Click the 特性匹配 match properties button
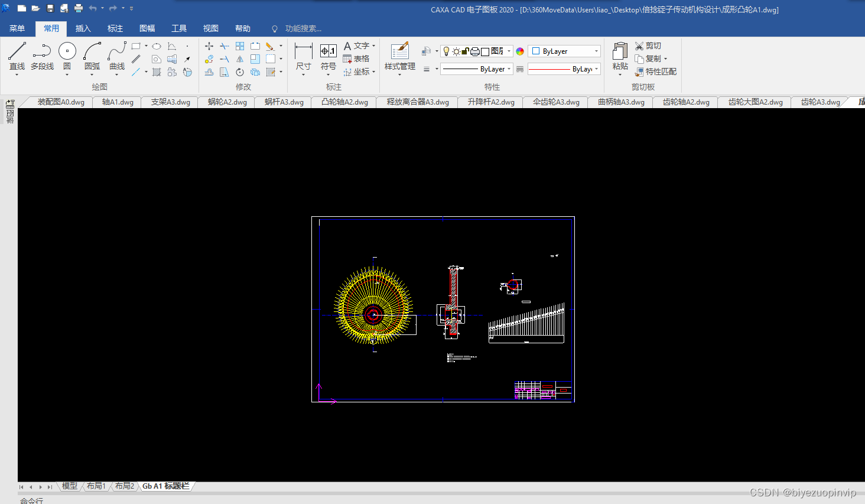 click(656, 72)
